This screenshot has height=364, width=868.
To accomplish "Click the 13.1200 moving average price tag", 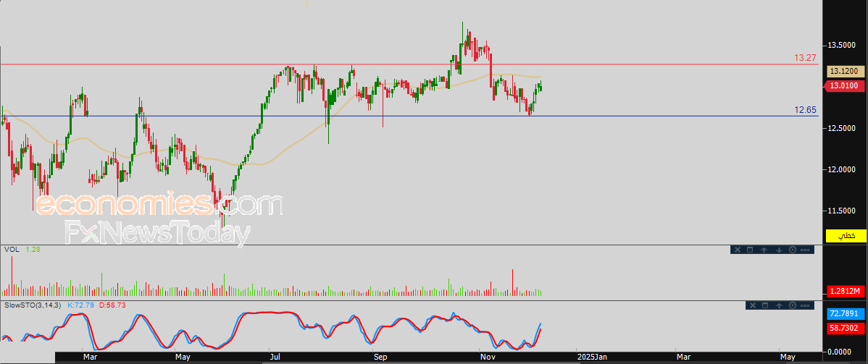I will tap(846, 72).
